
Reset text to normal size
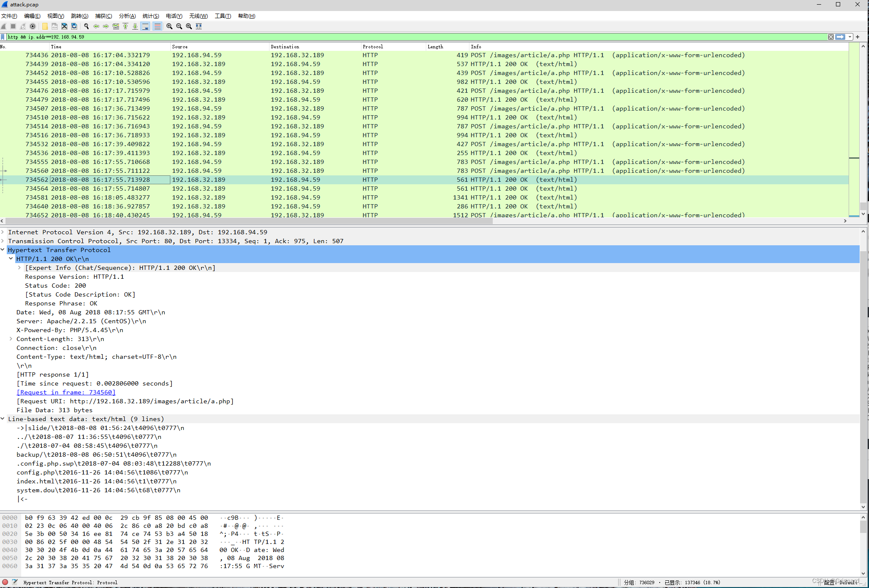pos(189,26)
